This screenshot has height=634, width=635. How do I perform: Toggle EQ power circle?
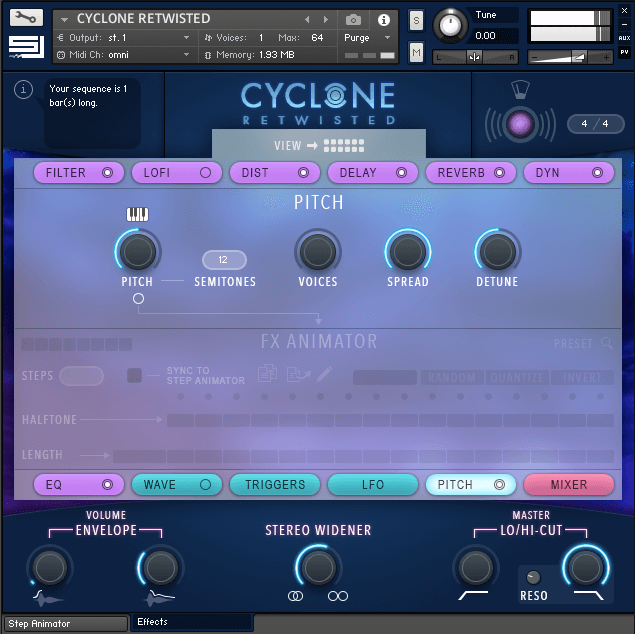coord(107,485)
